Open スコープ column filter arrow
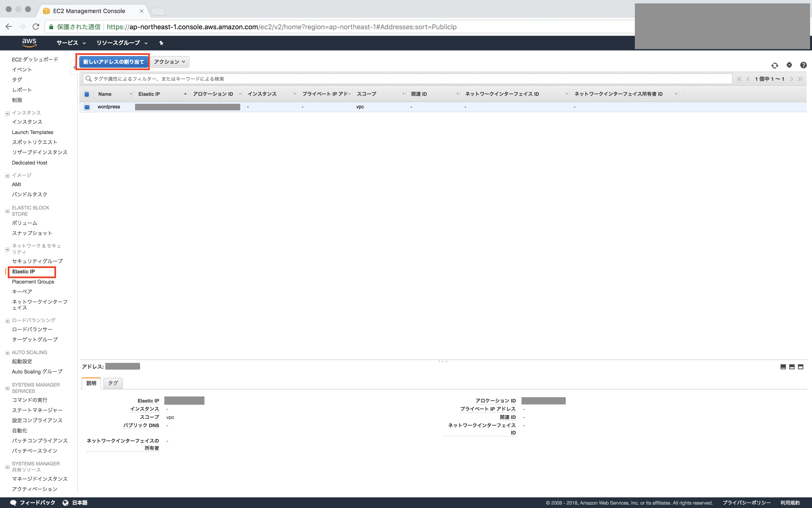Viewport: 812px width, 508px height. tap(403, 94)
